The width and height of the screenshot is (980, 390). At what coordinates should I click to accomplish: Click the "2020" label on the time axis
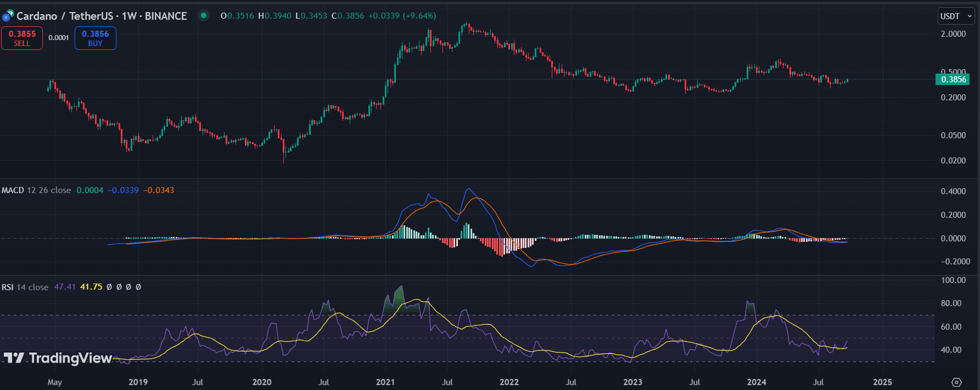point(262,382)
